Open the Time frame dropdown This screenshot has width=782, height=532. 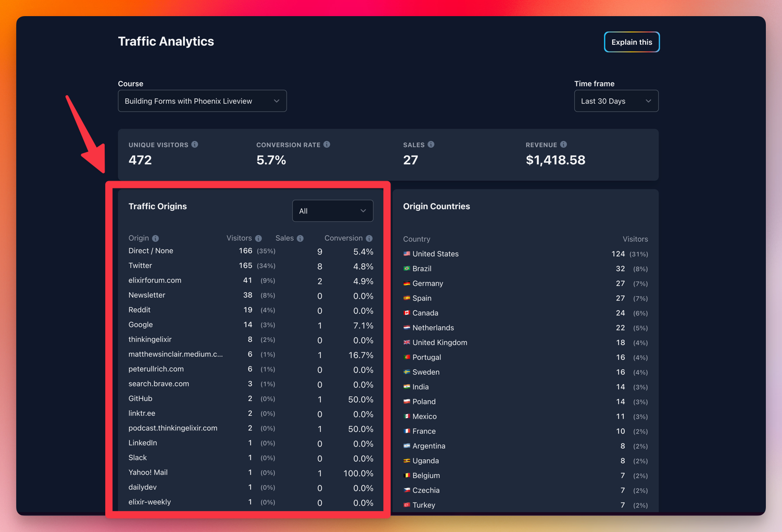pyautogui.click(x=616, y=101)
